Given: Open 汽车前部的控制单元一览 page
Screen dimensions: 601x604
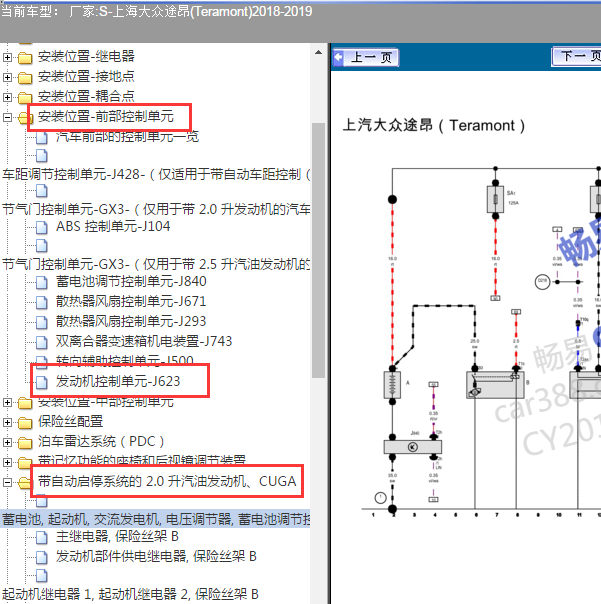Looking at the screenshot, I should click(128, 136).
